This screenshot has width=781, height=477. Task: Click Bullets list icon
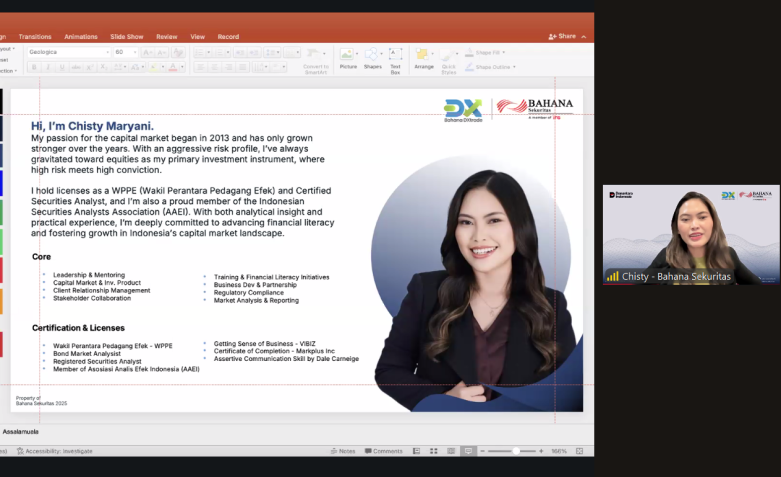click(x=202, y=52)
